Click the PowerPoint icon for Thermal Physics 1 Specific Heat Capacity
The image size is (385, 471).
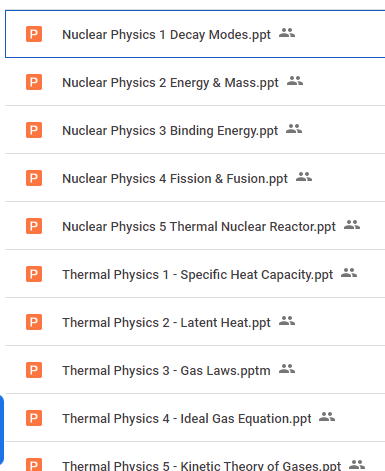pyautogui.click(x=34, y=274)
